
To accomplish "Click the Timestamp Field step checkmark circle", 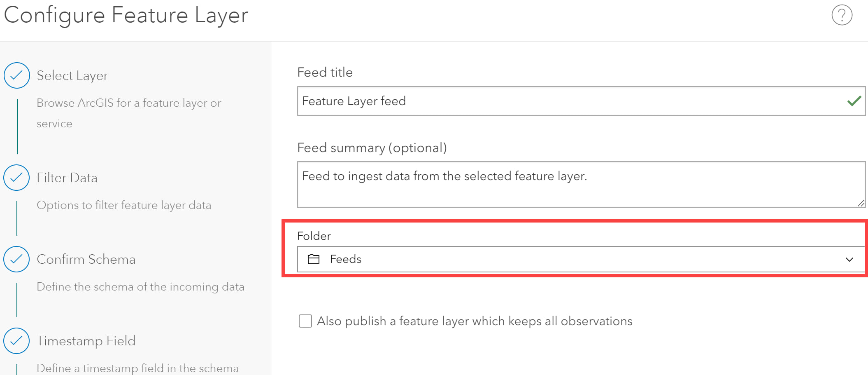I will coord(16,341).
